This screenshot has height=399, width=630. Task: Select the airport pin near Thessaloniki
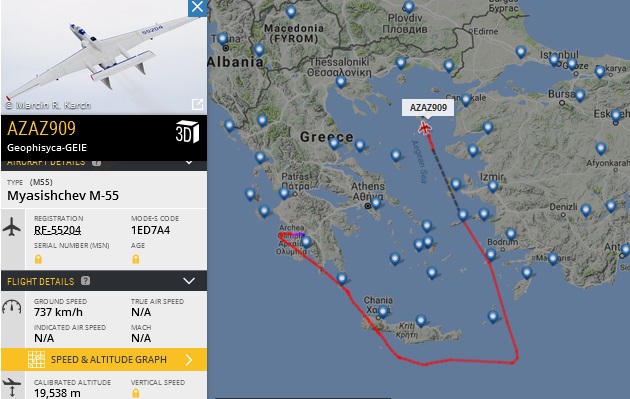[341, 82]
